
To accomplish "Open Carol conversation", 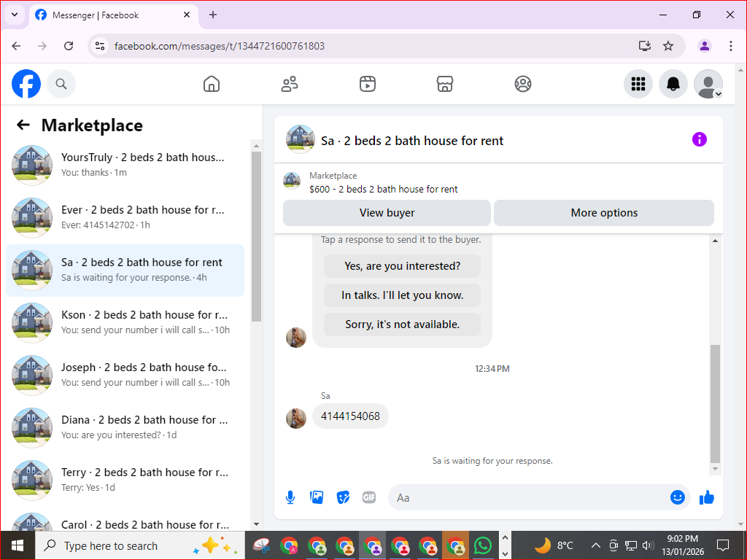I will coord(125,521).
